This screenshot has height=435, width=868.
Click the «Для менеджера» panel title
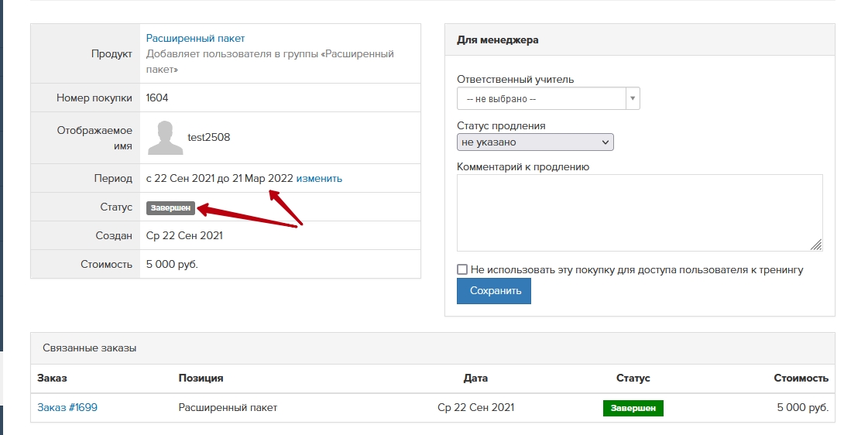[x=498, y=39]
